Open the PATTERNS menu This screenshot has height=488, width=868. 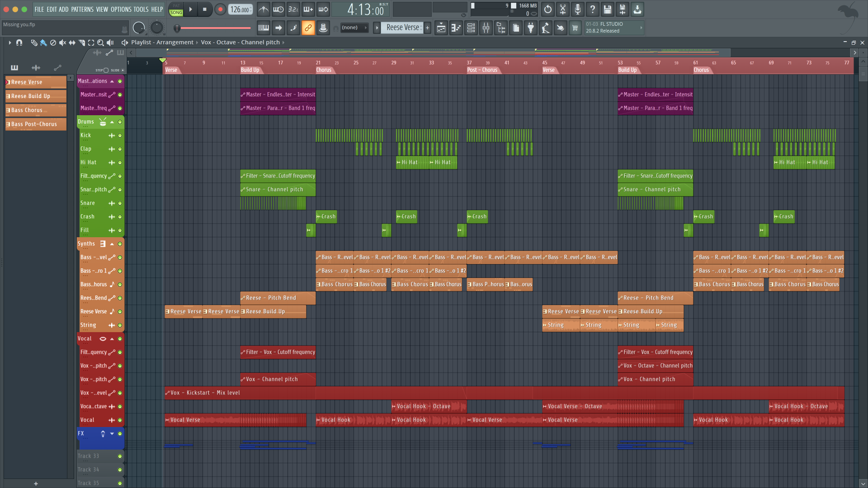[x=82, y=9]
